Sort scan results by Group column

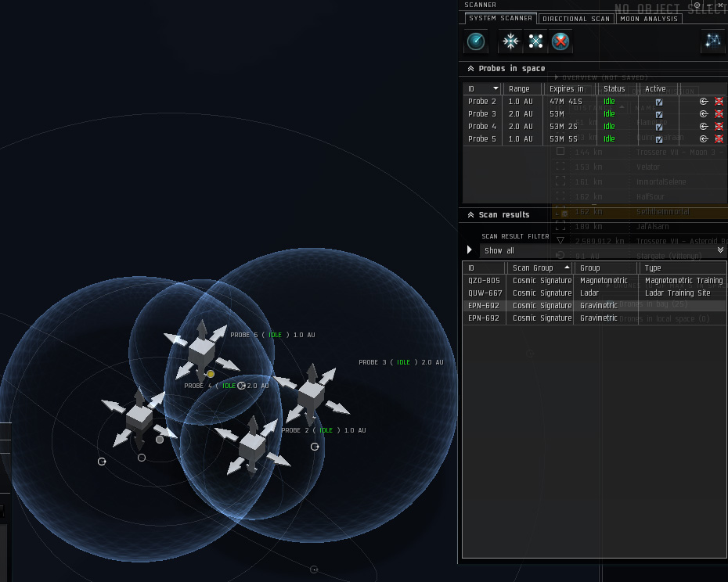pyautogui.click(x=605, y=268)
